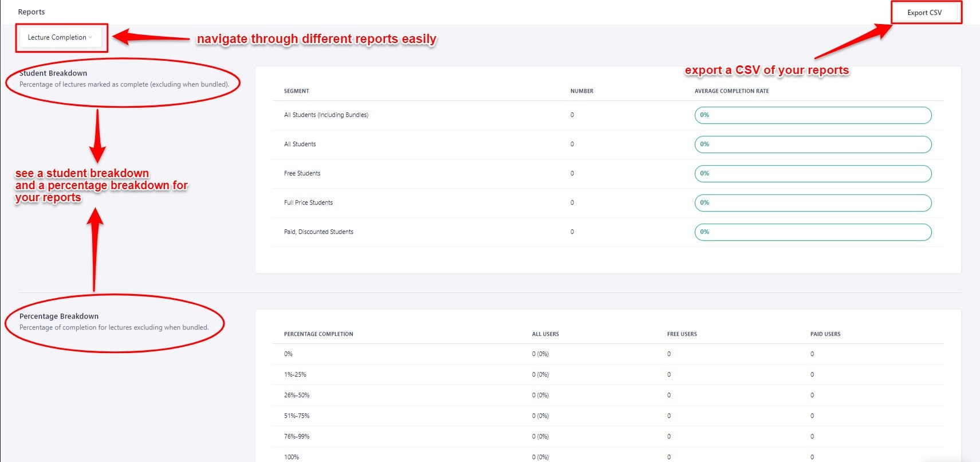Click the Reports page title
Viewport: 980px width, 462px height.
pyautogui.click(x=32, y=12)
